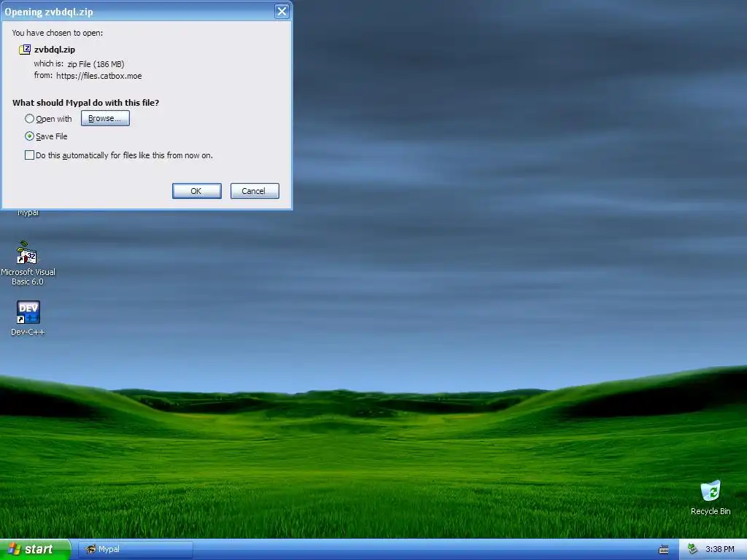Click 'What should Mypal do with this file?' text
This screenshot has width=747, height=560.
pyautogui.click(x=86, y=102)
